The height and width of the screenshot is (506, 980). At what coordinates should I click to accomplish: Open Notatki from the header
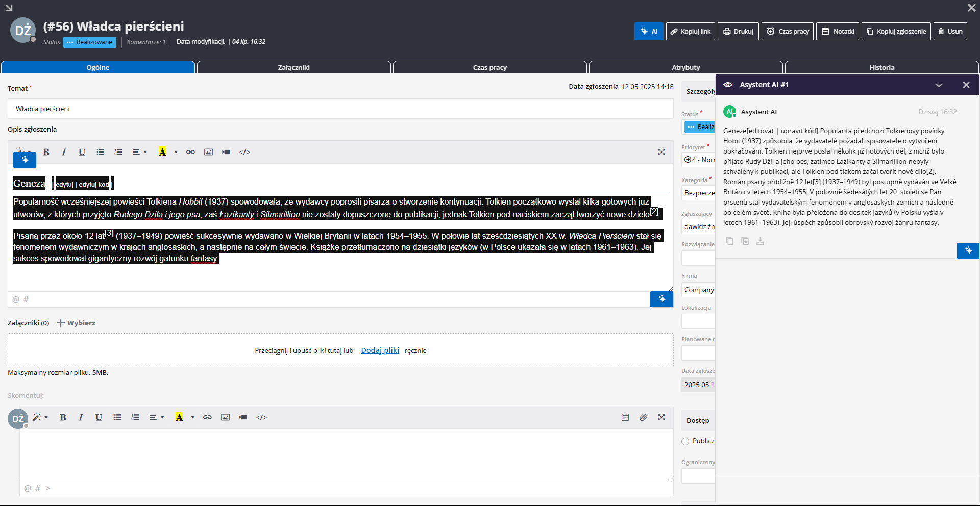(838, 31)
